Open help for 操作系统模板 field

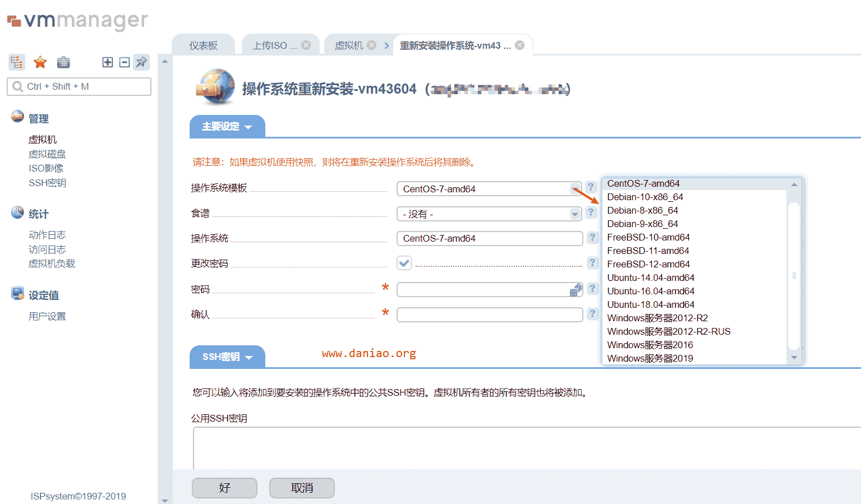coord(591,187)
